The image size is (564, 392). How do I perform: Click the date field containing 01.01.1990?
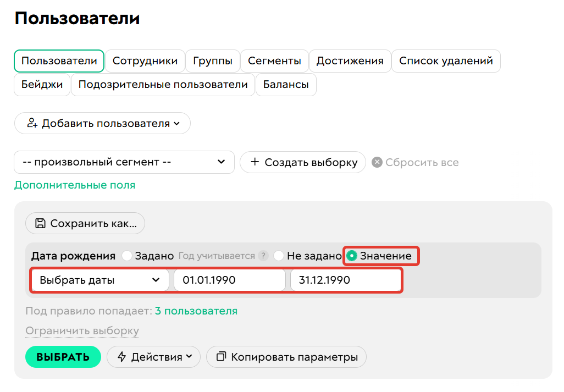pyautogui.click(x=229, y=280)
